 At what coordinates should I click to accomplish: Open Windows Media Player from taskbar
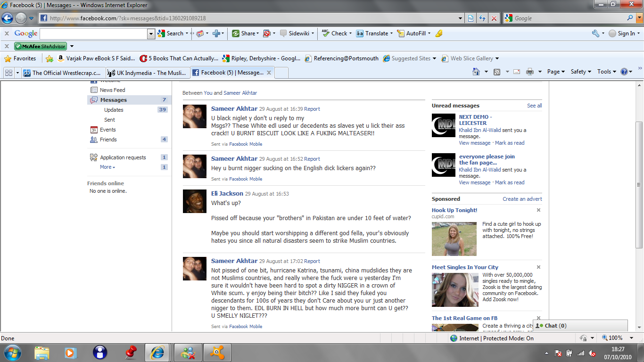pos(70,352)
